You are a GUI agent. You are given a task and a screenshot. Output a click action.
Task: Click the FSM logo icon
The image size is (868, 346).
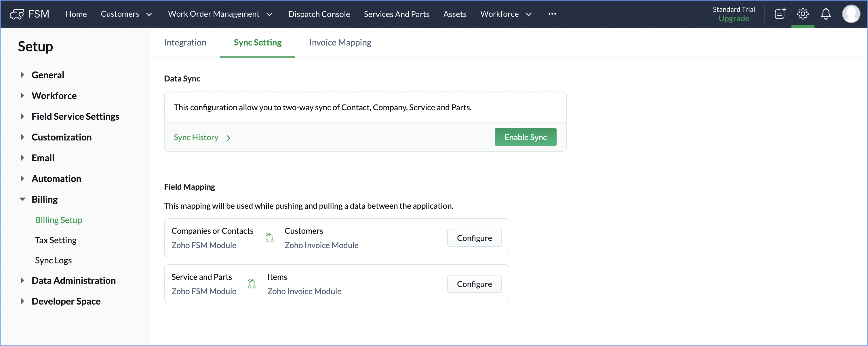16,14
